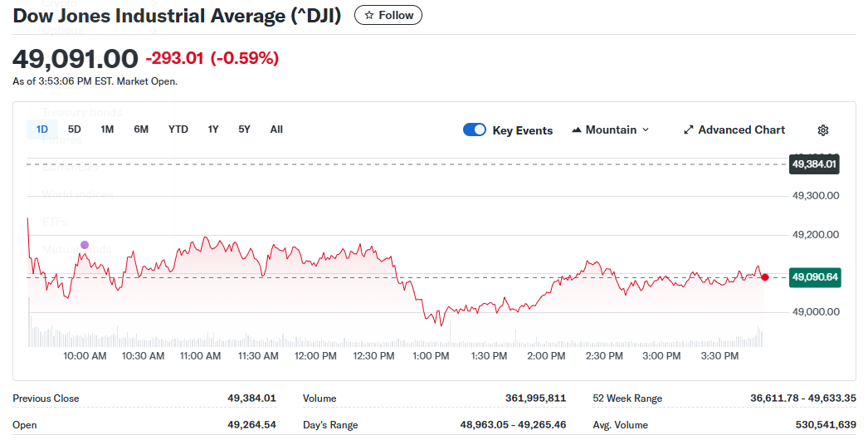Click the mountain chart type icon
The image size is (868, 440).
pyautogui.click(x=576, y=130)
